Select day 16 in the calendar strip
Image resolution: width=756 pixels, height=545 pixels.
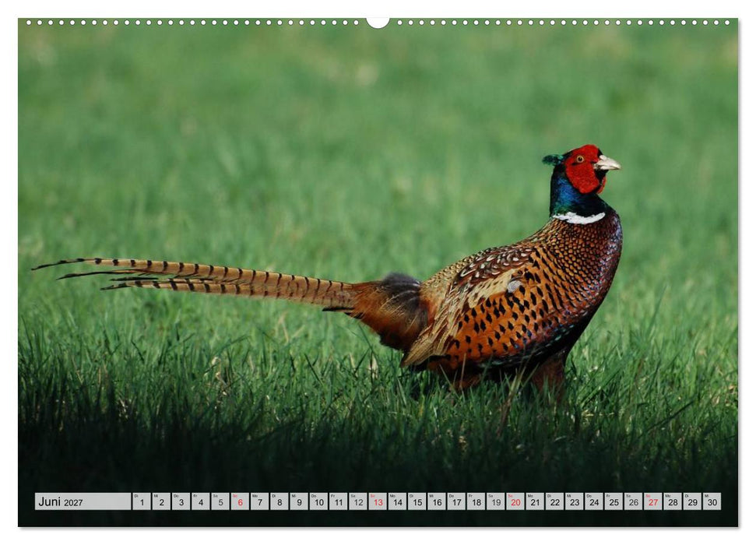(437, 501)
